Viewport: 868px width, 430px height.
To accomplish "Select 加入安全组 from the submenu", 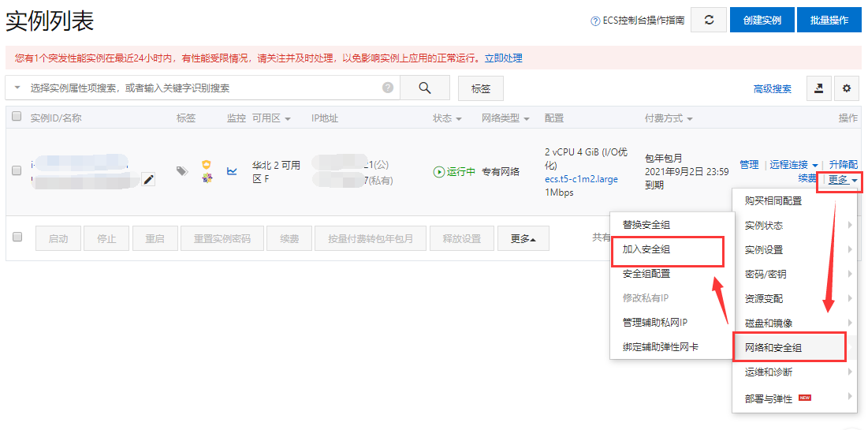I will click(646, 249).
